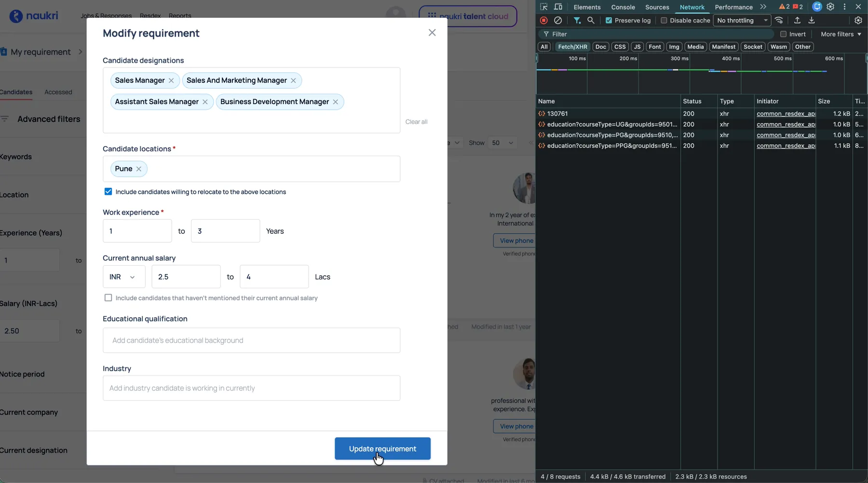Enable the Disable cache checkbox
This screenshot has width=868, height=483.
(664, 20)
